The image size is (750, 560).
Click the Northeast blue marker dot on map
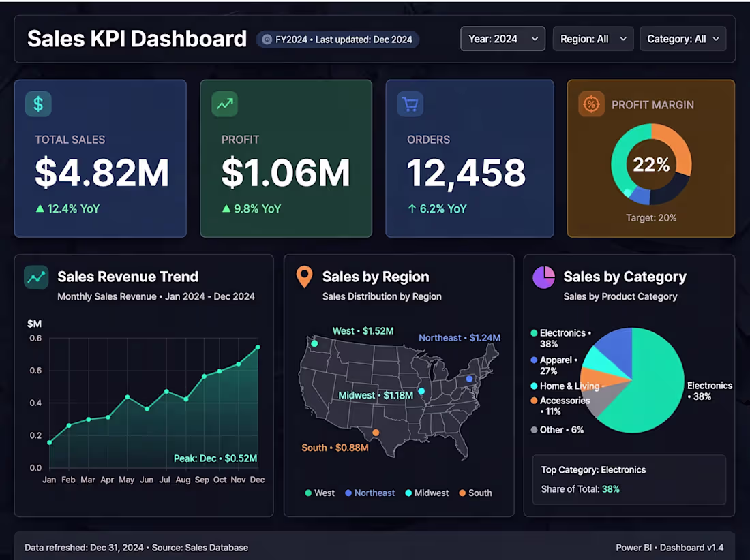click(469, 379)
